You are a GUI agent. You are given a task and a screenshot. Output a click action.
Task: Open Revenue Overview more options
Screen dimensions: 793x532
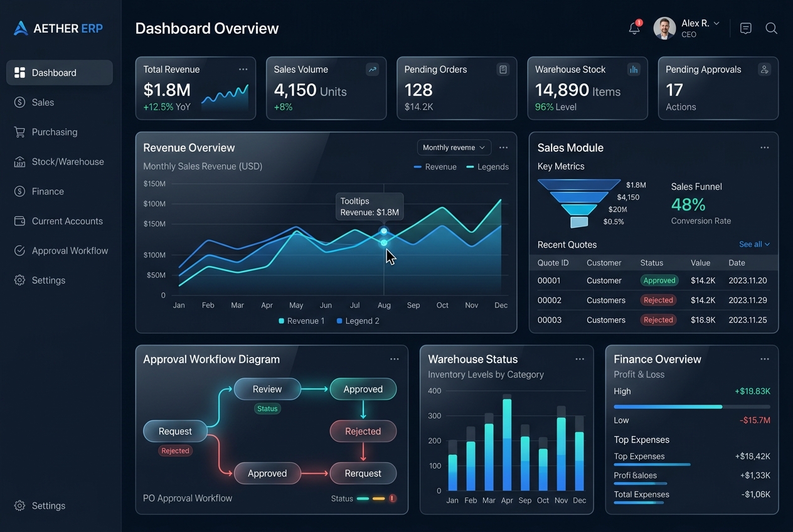point(503,147)
